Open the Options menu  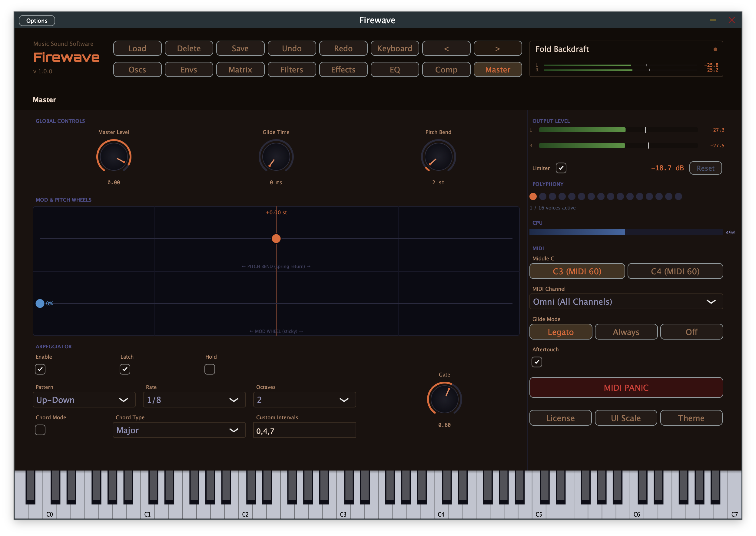[x=37, y=20]
